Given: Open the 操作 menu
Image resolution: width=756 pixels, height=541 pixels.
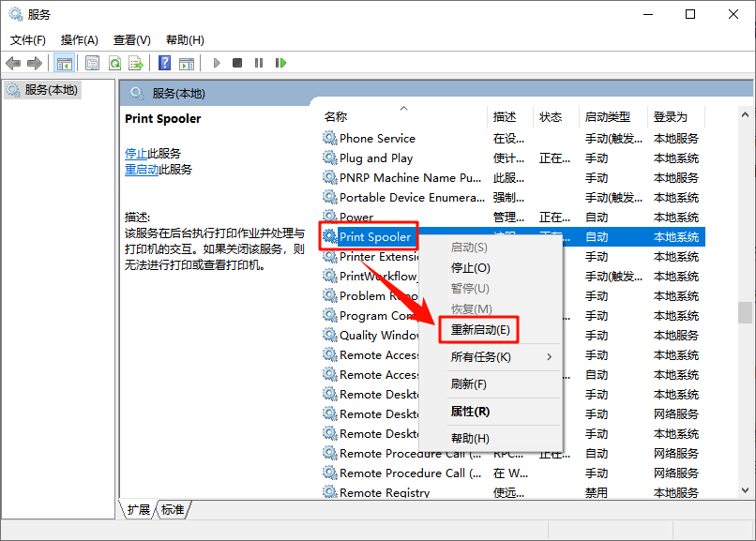Looking at the screenshot, I should tap(81, 39).
